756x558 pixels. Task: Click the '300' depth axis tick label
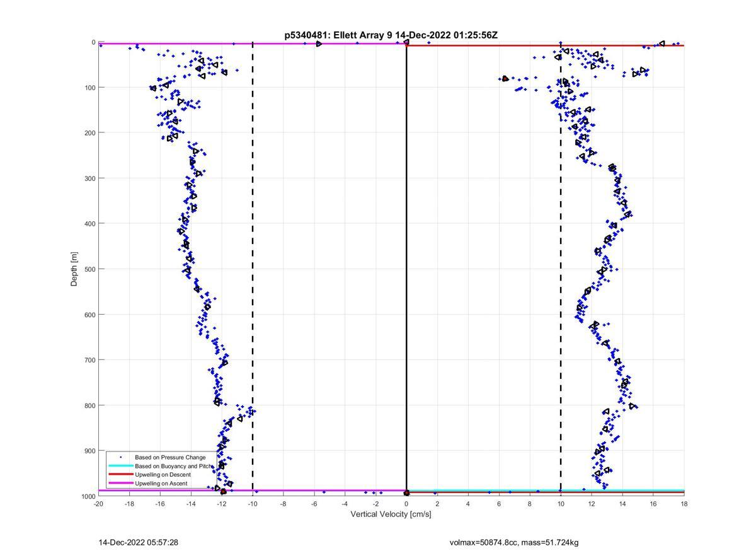click(x=90, y=178)
